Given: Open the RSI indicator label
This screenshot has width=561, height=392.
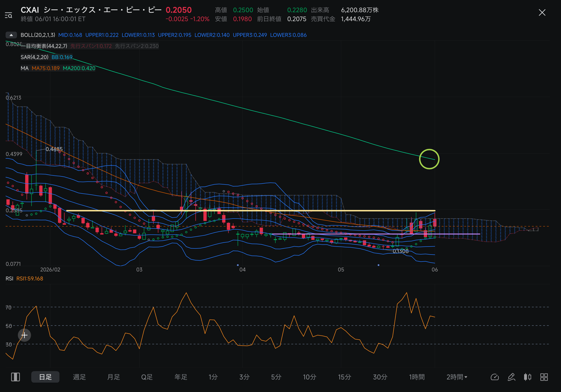Looking at the screenshot, I should [10, 278].
